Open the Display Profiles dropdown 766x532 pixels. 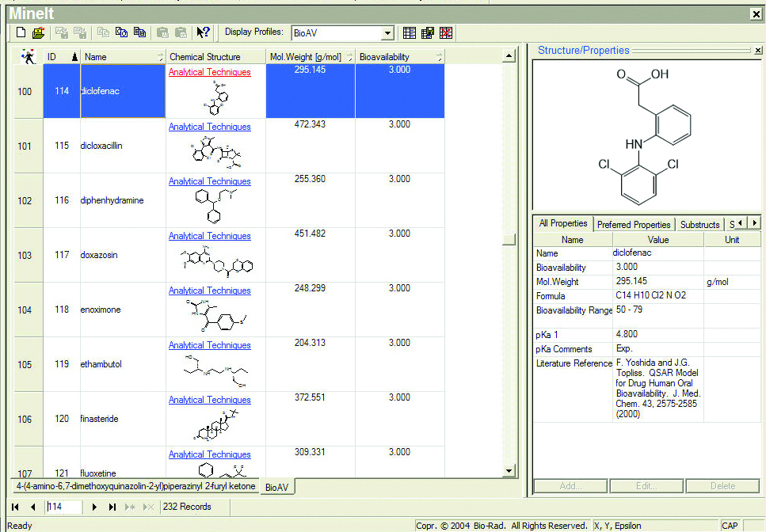pos(387,33)
